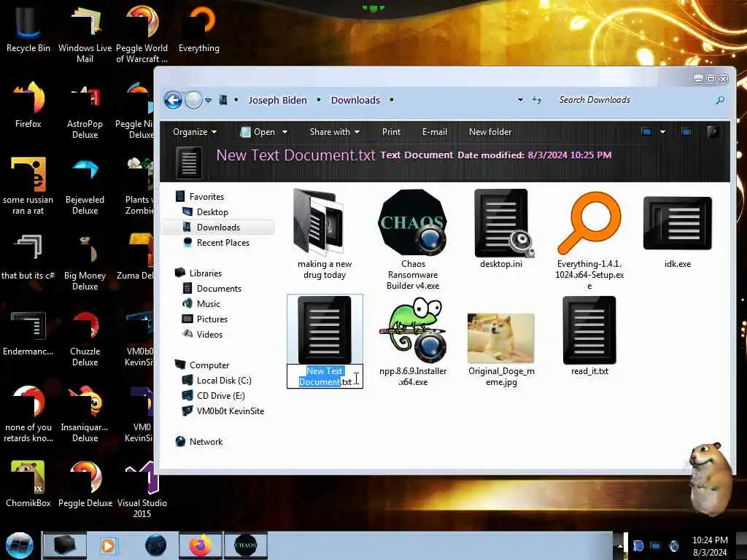This screenshot has height=560, width=747.
Task: Open the Videos library
Action: point(209,334)
